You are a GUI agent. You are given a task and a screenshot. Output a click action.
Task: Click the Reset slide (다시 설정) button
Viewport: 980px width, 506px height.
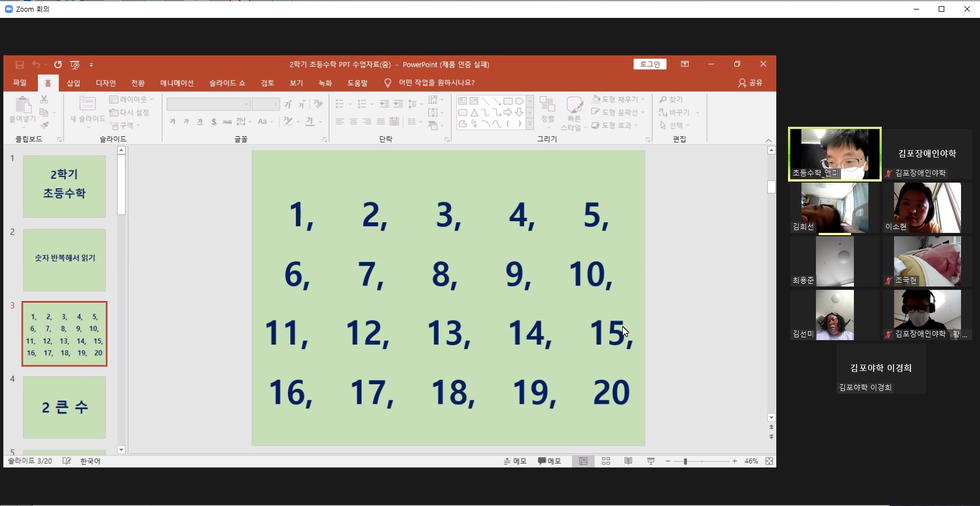coord(129,113)
